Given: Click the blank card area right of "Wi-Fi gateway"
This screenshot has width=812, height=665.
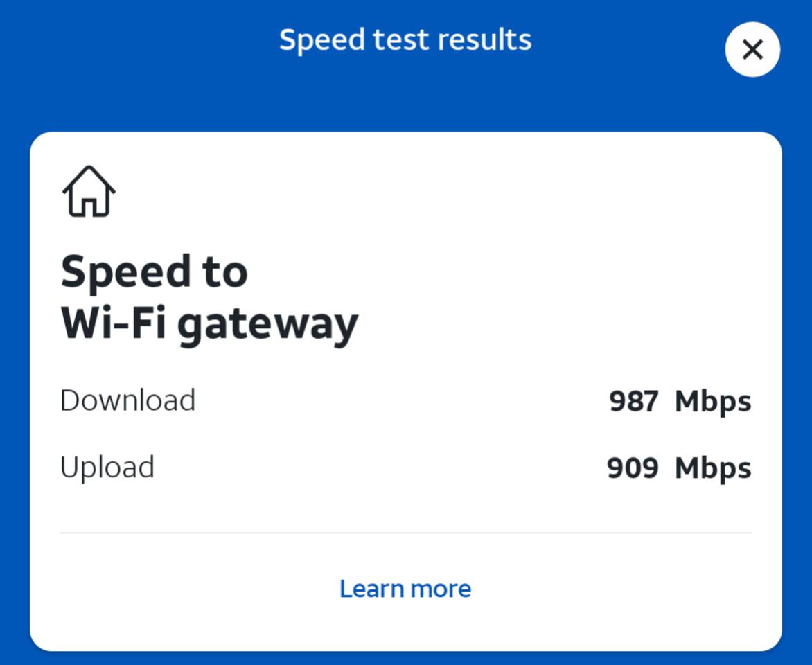Looking at the screenshot, I should [554, 323].
